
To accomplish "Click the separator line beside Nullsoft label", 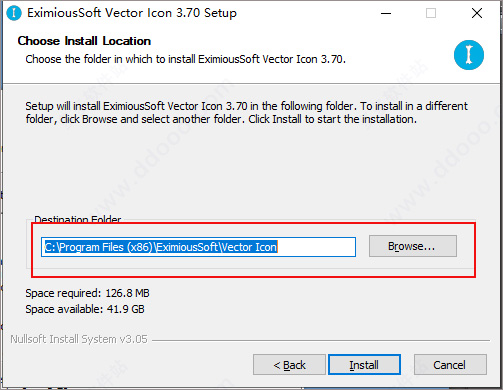I will (x=321, y=340).
